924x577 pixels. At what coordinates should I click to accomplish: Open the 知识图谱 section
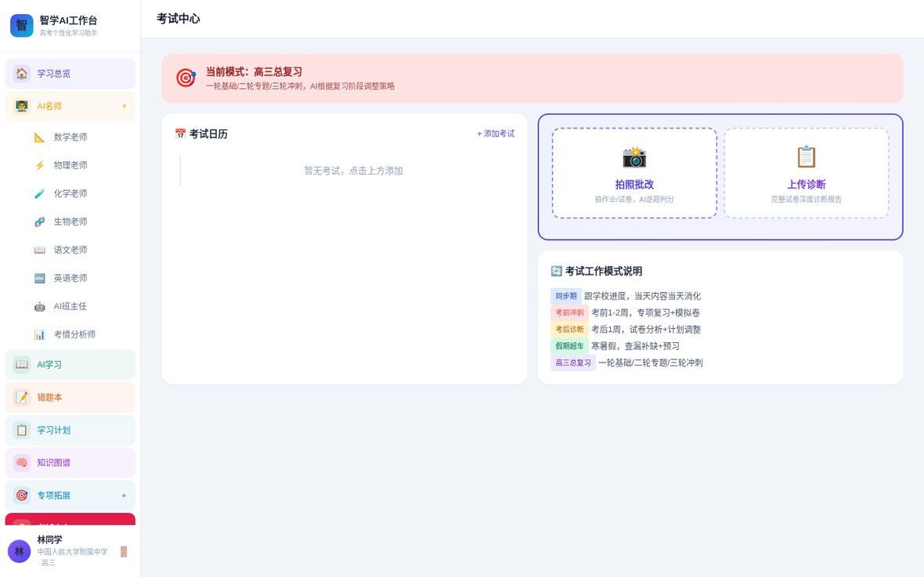pyautogui.click(x=70, y=463)
